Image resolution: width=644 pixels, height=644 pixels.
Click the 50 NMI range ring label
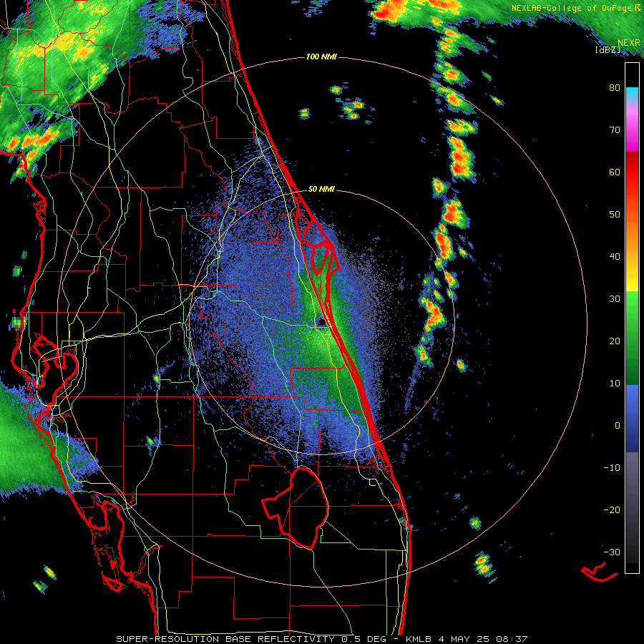[x=321, y=190]
